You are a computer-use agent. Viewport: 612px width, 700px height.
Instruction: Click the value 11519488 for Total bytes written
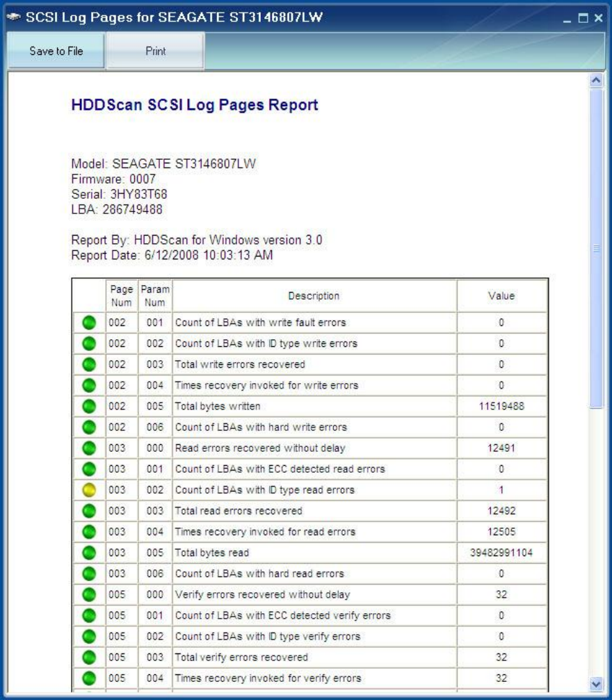click(501, 406)
